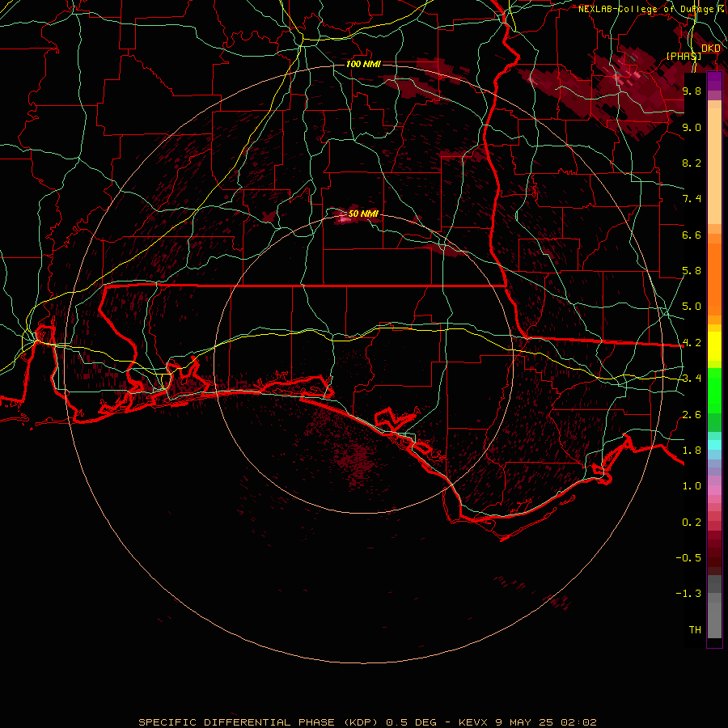Viewport: 728px width, 728px height.
Task: Click the KDP product caption at bottom
Action: tap(367, 722)
